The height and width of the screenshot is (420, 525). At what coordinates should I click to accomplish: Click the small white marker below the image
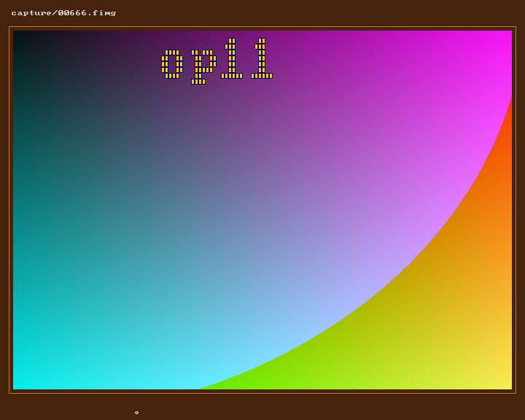point(136,413)
